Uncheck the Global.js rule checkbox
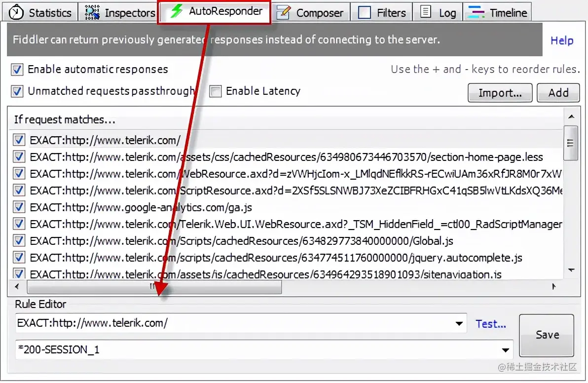The width and height of the screenshot is (588, 383). pyautogui.click(x=19, y=240)
